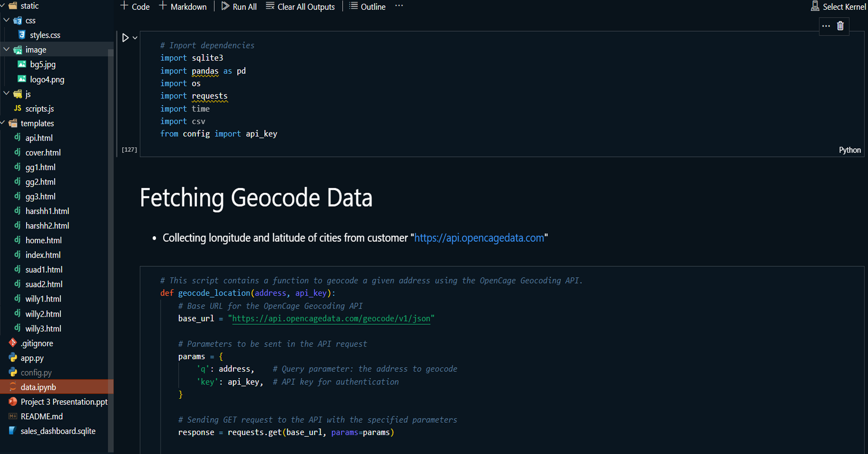868x454 pixels.
Task: Clear All Outputs of the notebook
Action: point(300,7)
